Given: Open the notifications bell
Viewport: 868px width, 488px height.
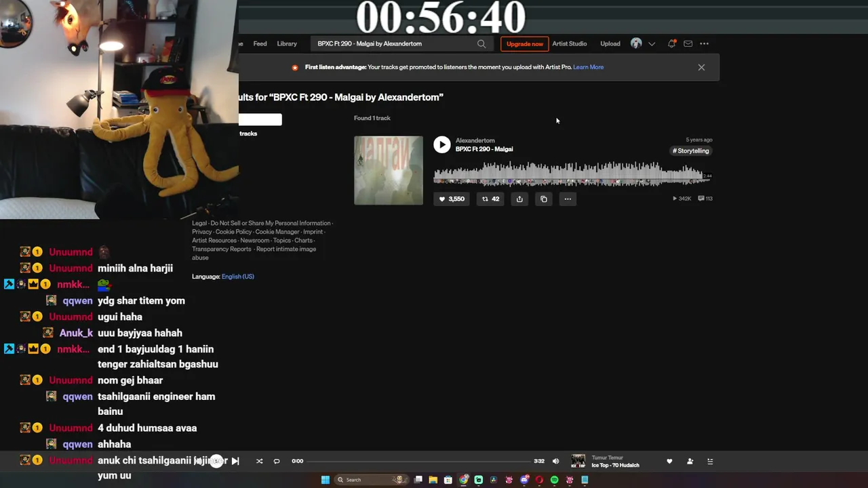Looking at the screenshot, I should click(x=671, y=43).
